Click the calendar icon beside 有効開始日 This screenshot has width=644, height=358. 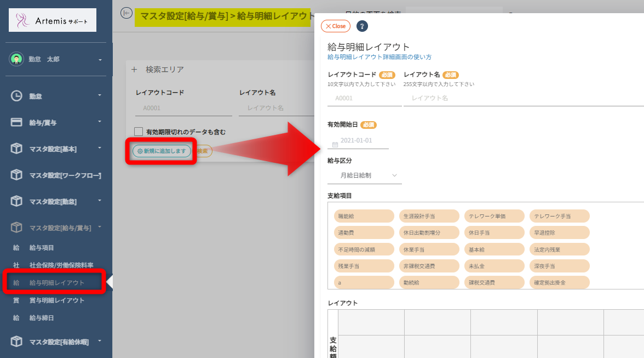pos(335,145)
